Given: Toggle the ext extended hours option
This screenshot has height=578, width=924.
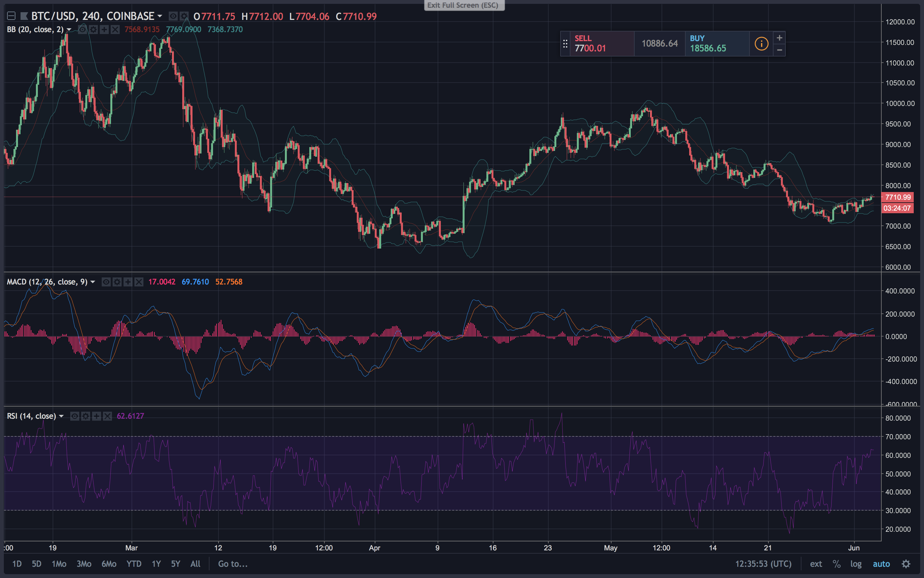Looking at the screenshot, I should (x=816, y=564).
